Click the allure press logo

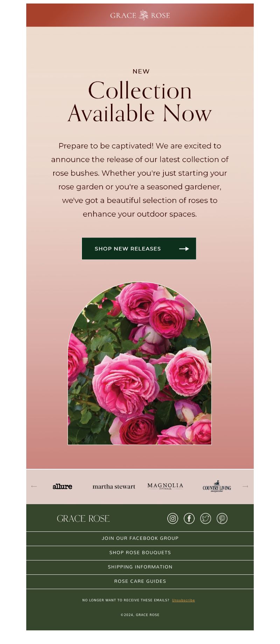coord(62,486)
